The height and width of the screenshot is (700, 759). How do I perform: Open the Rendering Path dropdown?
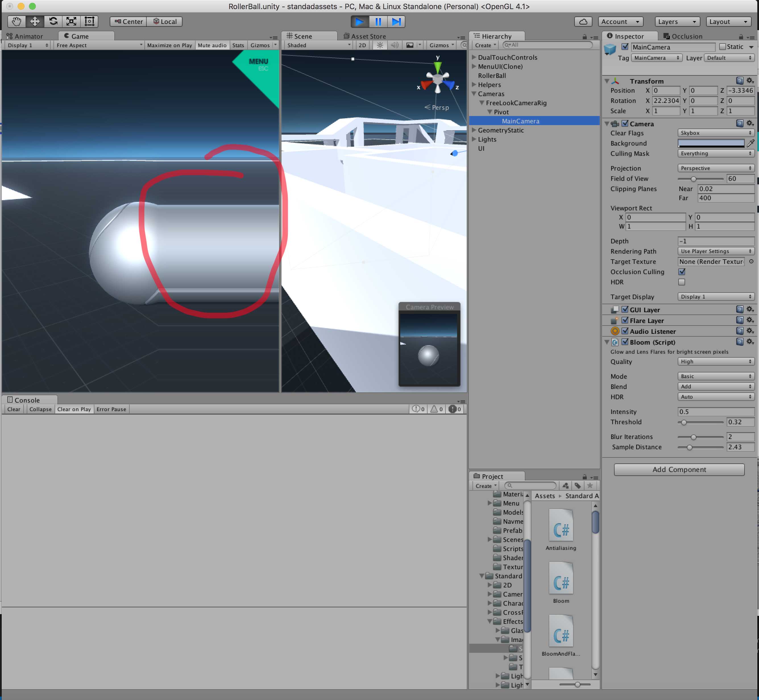coord(716,251)
